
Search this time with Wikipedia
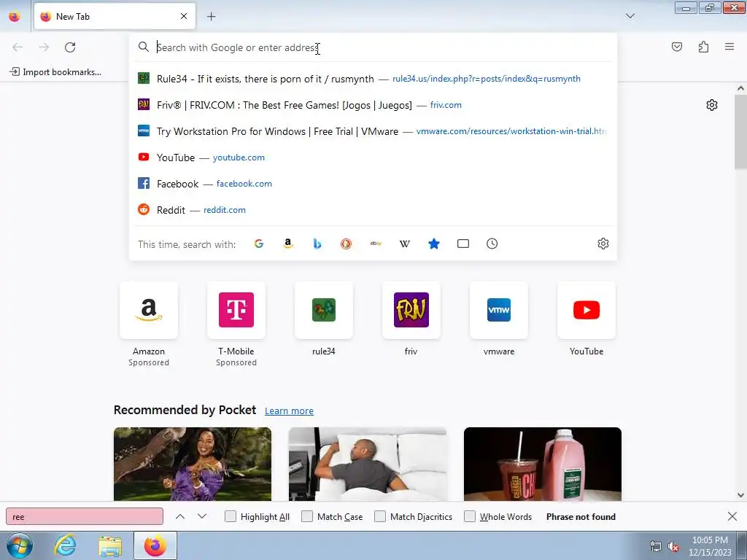coord(404,244)
